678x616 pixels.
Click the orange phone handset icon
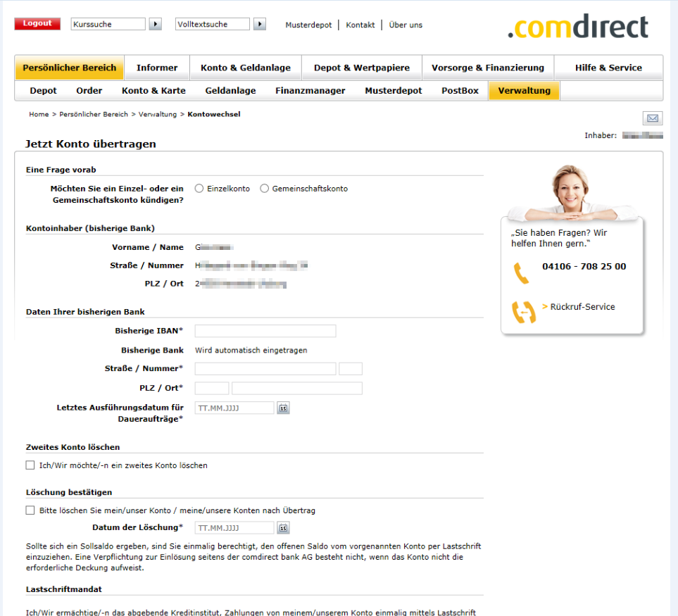[x=521, y=272]
